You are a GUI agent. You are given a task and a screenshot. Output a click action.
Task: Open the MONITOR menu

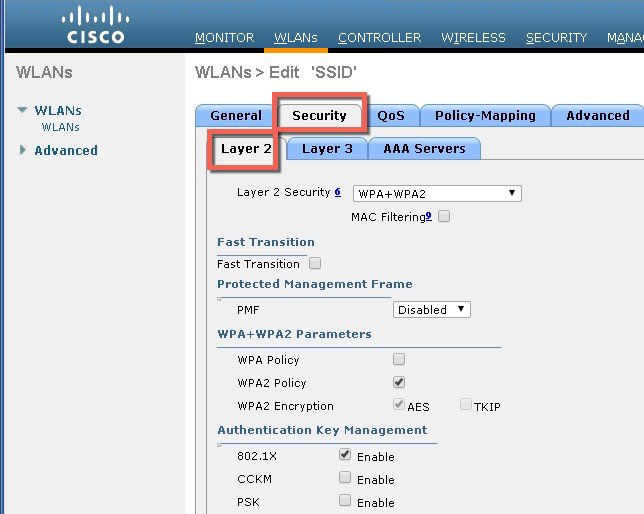(224, 38)
